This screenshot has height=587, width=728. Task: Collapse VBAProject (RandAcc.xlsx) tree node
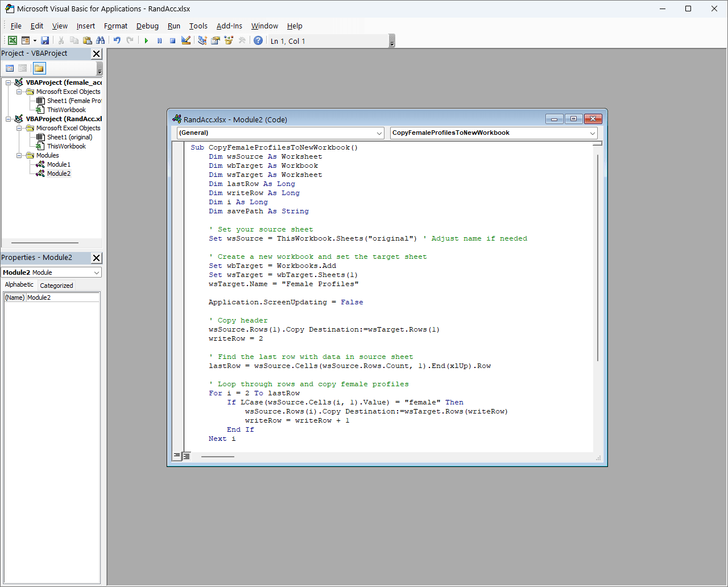pyautogui.click(x=9, y=119)
